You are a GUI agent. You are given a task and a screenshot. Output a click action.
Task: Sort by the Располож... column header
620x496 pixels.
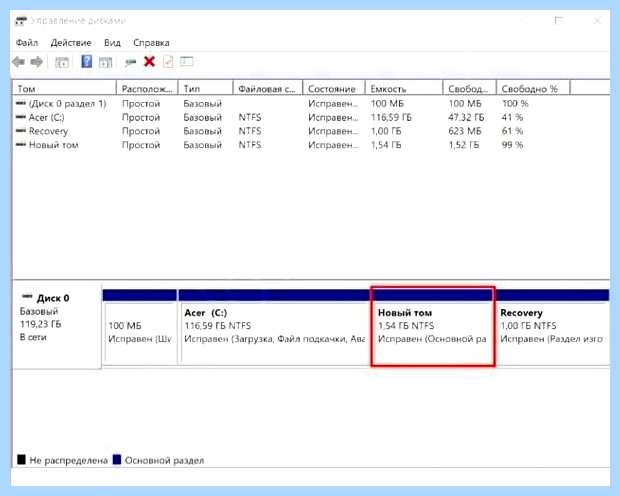click(147, 89)
